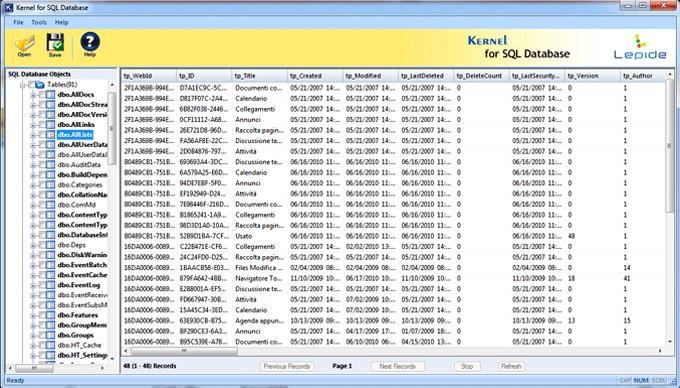Click the table icon beside dbo.EventLog

pyautogui.click(x=50, y=285)
